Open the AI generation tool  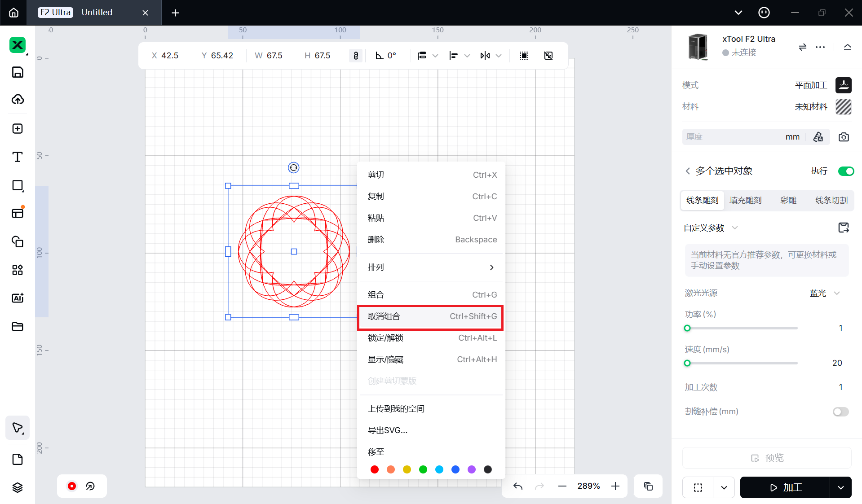click(18, 298)
